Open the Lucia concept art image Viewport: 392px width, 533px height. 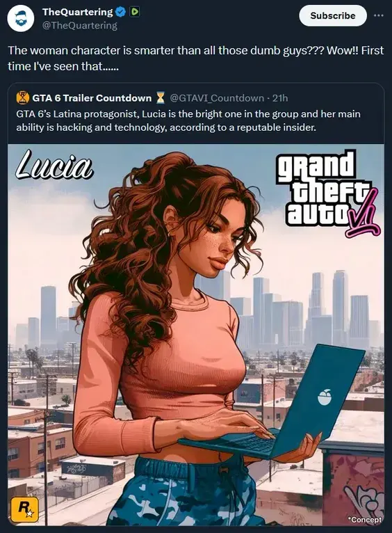click(196, 335)
